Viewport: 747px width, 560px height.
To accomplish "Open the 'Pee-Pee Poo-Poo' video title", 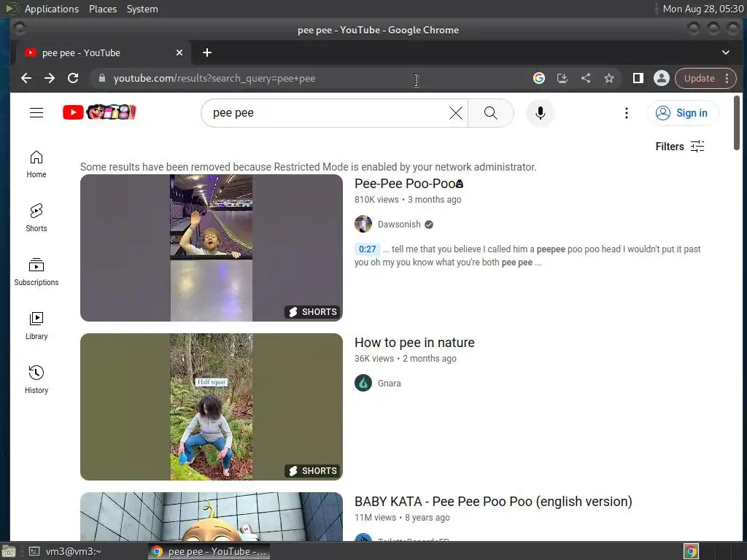I will coord(409,183).
